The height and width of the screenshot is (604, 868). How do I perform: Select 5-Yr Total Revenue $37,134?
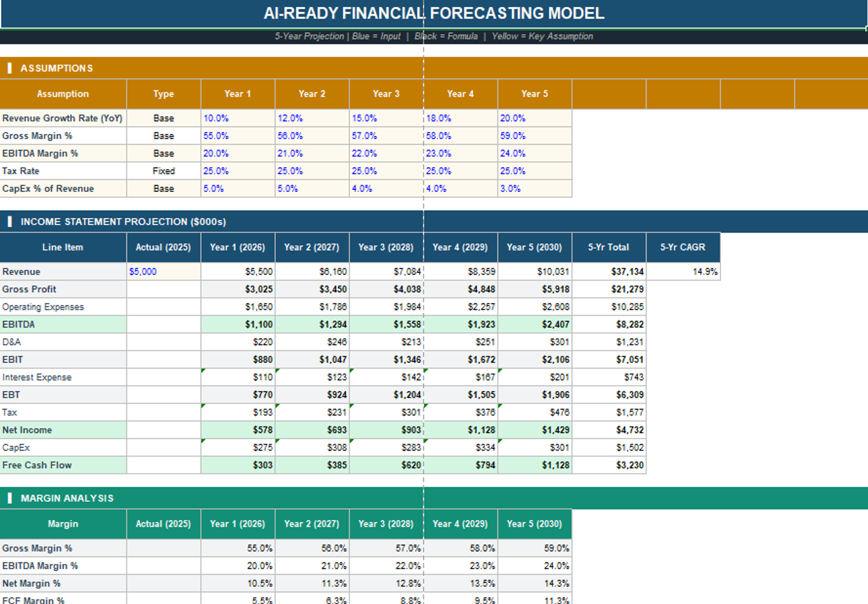609,271
